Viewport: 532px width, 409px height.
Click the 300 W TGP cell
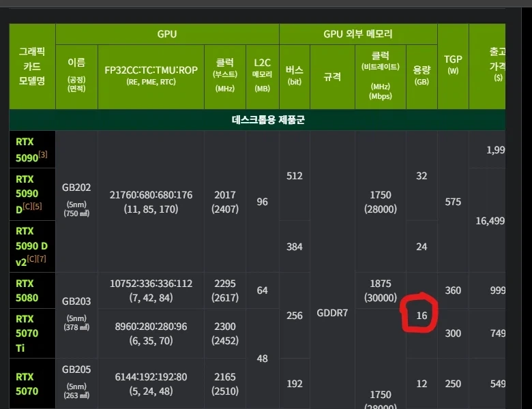click(453, 333)
